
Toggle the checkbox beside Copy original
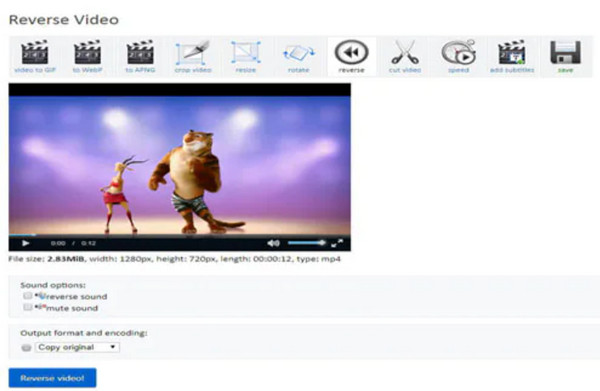coord(26,347)
